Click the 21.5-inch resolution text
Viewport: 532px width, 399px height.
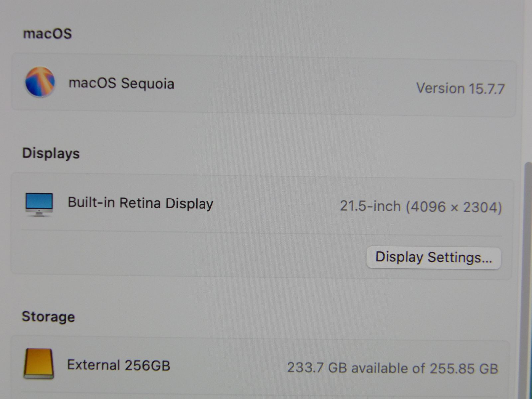[x=421, y=207]
